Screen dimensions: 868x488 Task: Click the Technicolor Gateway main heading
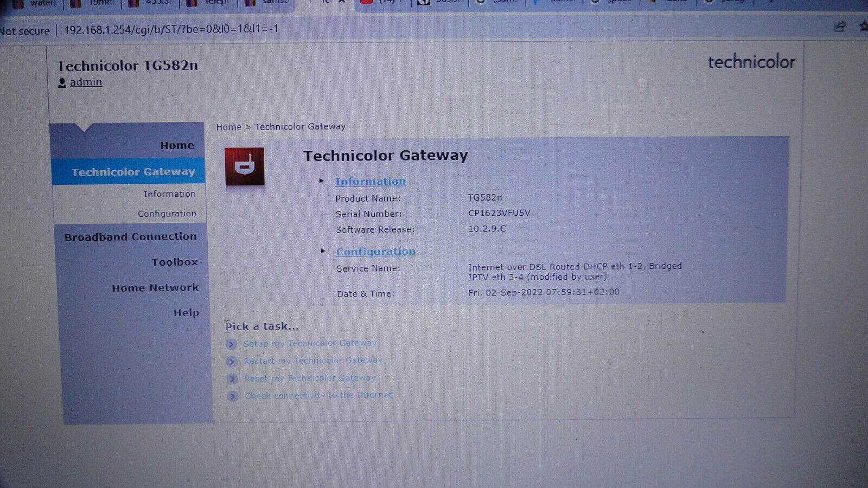point(385,156)
